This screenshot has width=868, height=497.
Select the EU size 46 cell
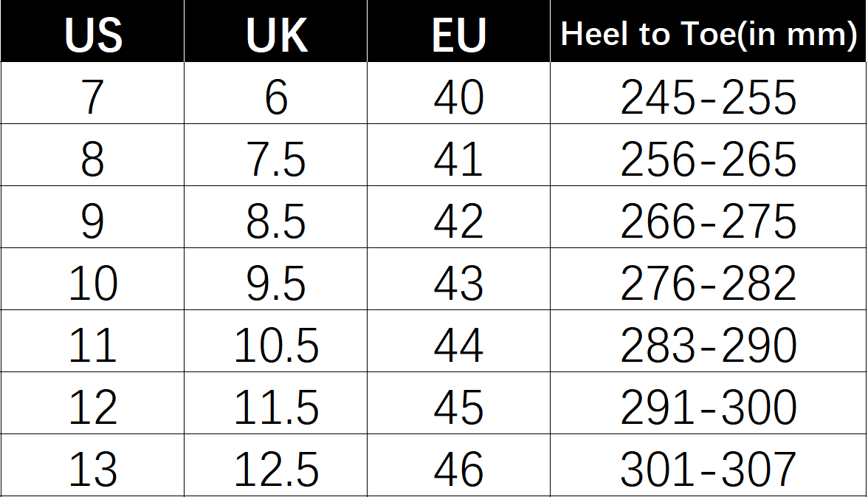tap(458, 465)
